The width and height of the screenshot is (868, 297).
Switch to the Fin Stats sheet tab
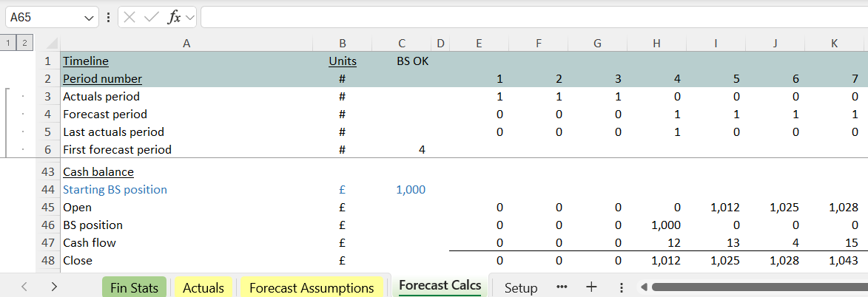click(x=134, y=287)
